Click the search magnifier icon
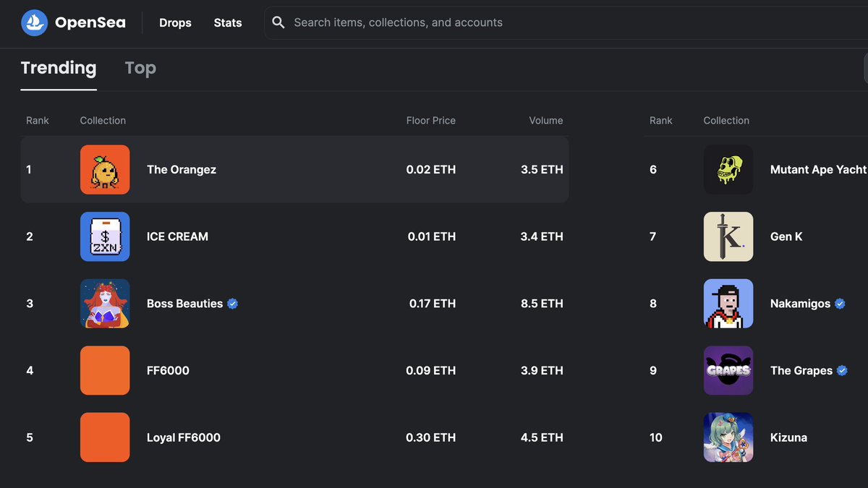Viewport: 868px width, 488px height. 278,23
